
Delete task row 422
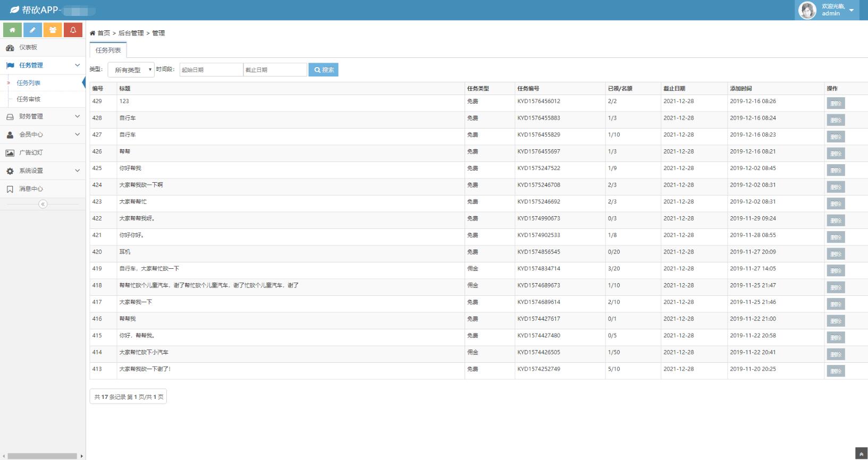(x=836, y=220)
